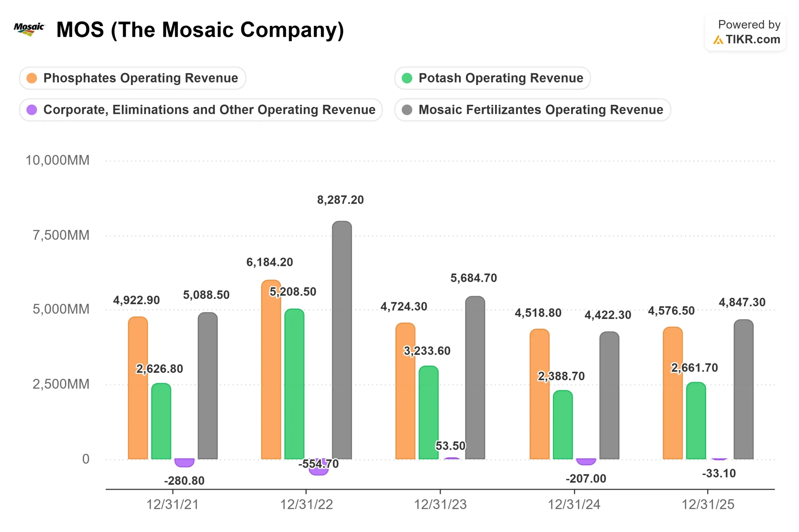This screenshot has width=799, height=532.
Task: Click the 2,500MM y-axis label
Action: pyautogui.click(x=61, y=384)
